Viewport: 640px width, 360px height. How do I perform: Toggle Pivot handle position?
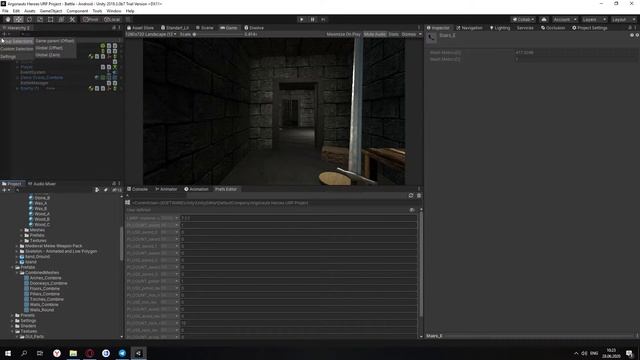click(91, 20)
